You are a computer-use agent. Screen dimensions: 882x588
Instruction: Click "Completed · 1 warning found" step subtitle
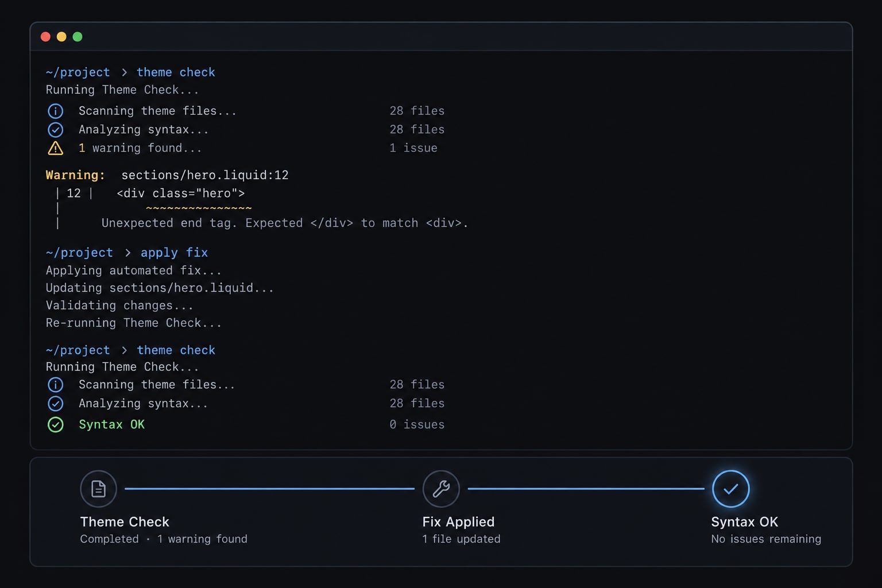[x=164, y=539]
